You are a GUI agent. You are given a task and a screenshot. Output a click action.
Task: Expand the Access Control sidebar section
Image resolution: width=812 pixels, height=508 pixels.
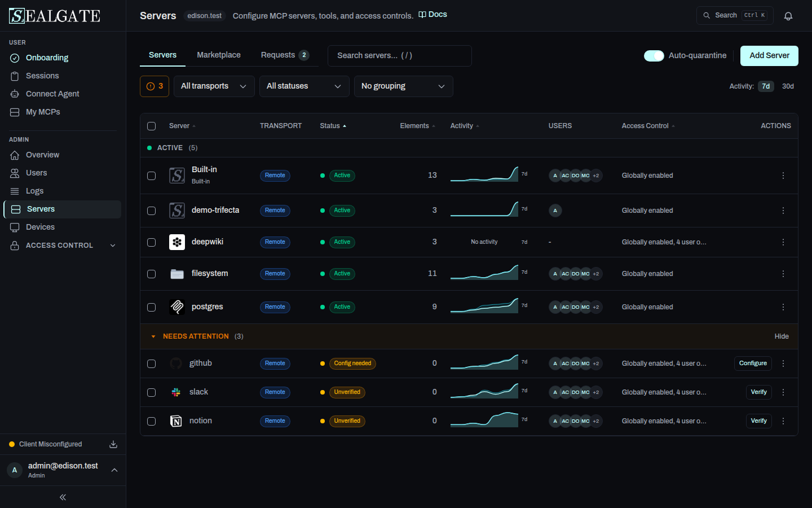click(63, 246)
